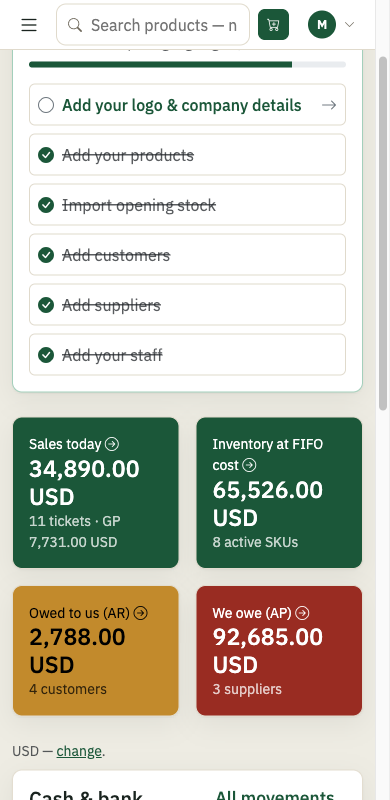Toggle the Add customers checkmark
The image size is (390, 800).
coord(46,255)
